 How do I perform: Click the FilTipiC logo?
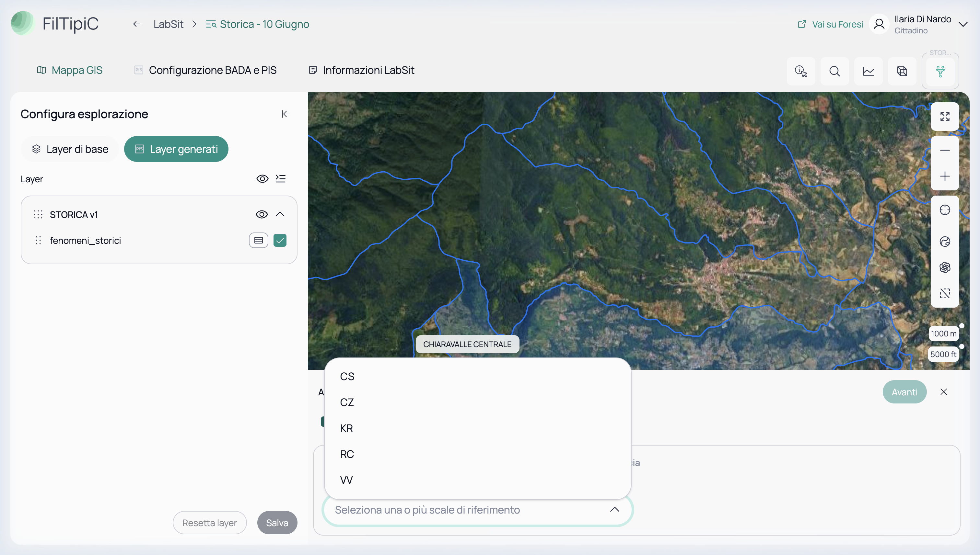coord(54,24)
